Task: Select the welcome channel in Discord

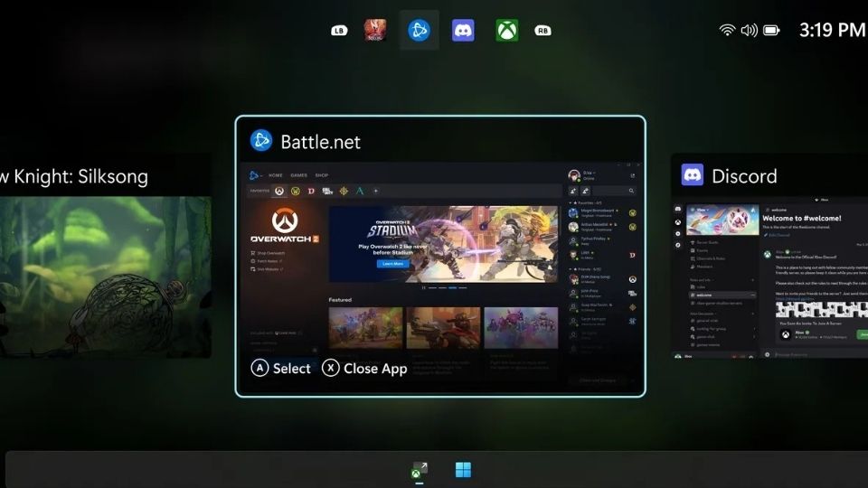Action: pos(722,295)
